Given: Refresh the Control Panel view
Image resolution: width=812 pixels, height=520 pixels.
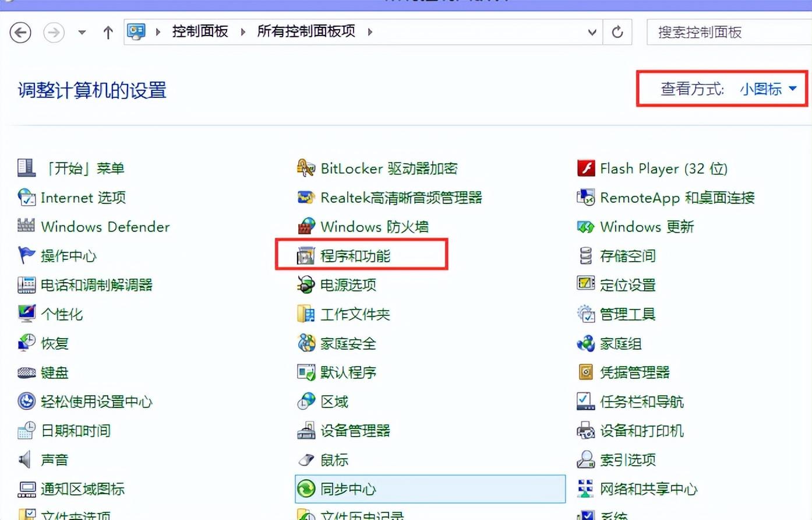Looking at the screenshot, I should tap(617, 32).
